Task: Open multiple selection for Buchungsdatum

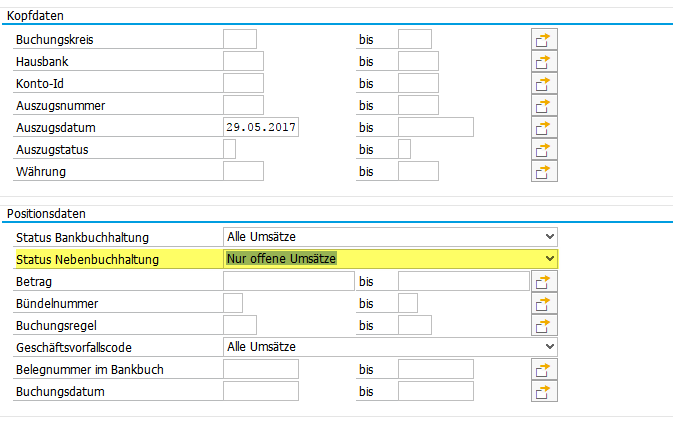Action: point(543,392)
